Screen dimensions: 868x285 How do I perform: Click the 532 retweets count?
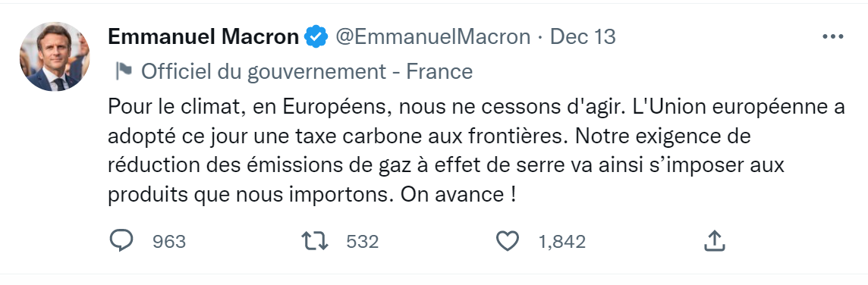point(362,242)
